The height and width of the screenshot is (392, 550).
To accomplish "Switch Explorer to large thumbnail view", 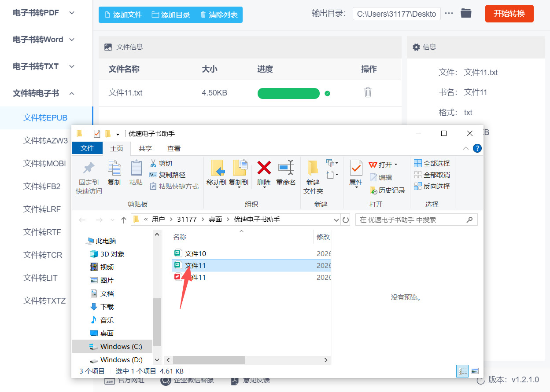I will [x=476, y=371].
